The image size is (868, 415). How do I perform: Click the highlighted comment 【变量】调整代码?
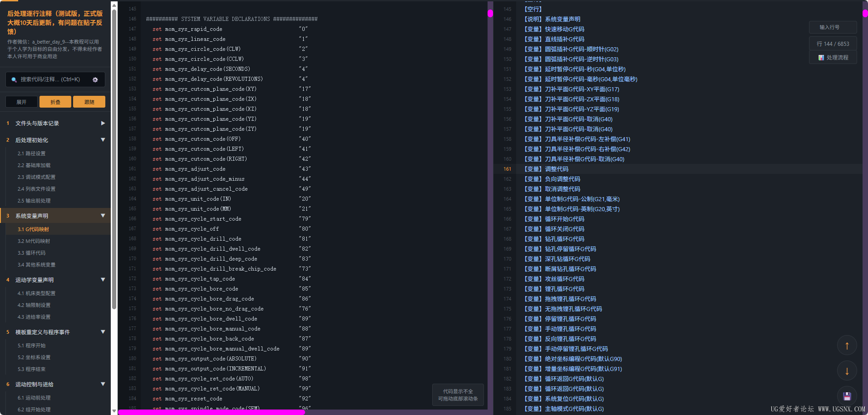[546, 169]
